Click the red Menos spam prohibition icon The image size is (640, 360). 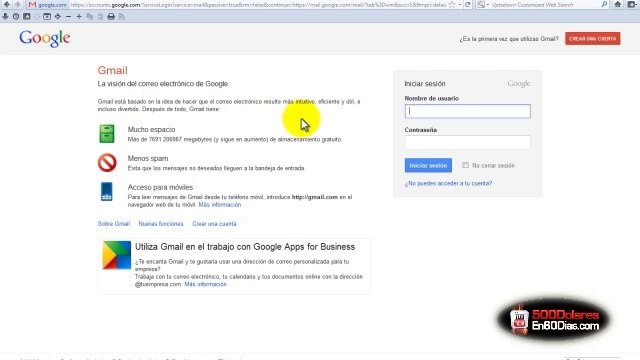pos(107,162)
